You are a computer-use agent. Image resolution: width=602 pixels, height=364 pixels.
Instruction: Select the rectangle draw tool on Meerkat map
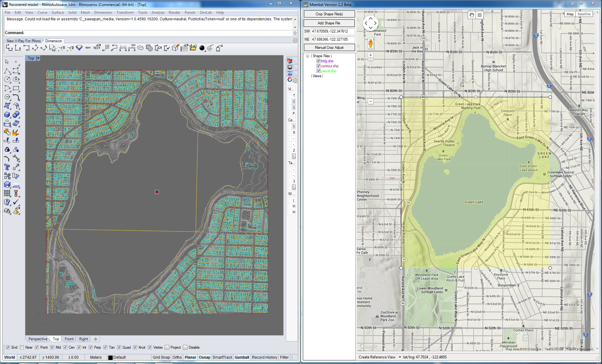[x=479, y=15]
